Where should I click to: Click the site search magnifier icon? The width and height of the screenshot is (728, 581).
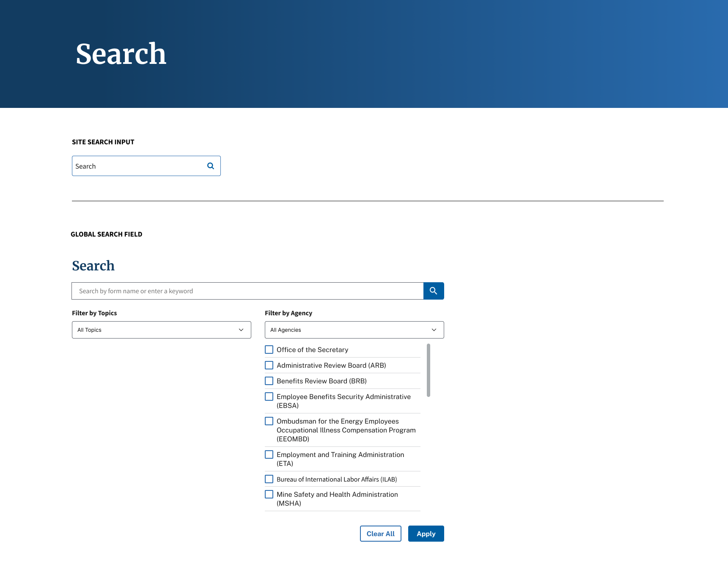(210, 165)
